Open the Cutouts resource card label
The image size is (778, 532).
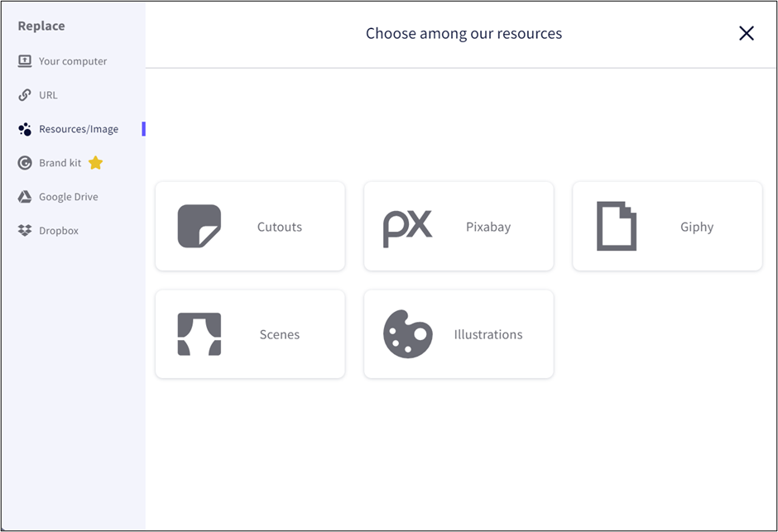(280, 227)
